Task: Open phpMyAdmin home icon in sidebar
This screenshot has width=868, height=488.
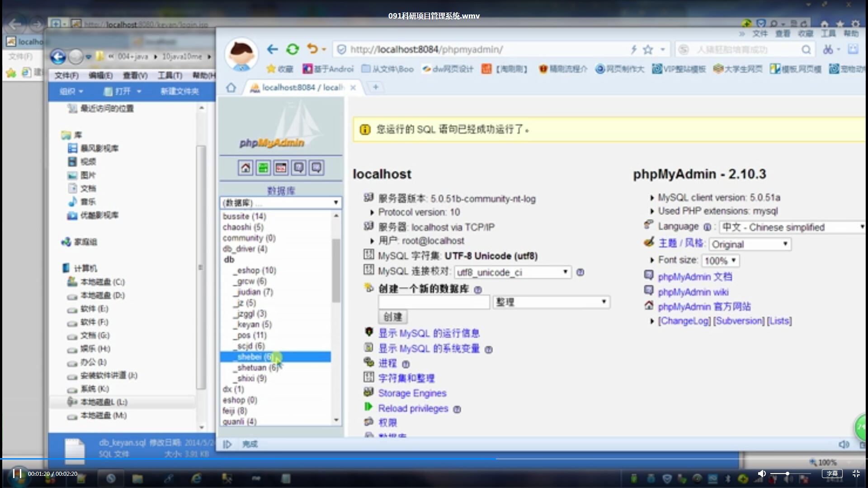Action: tap(245, 168)
